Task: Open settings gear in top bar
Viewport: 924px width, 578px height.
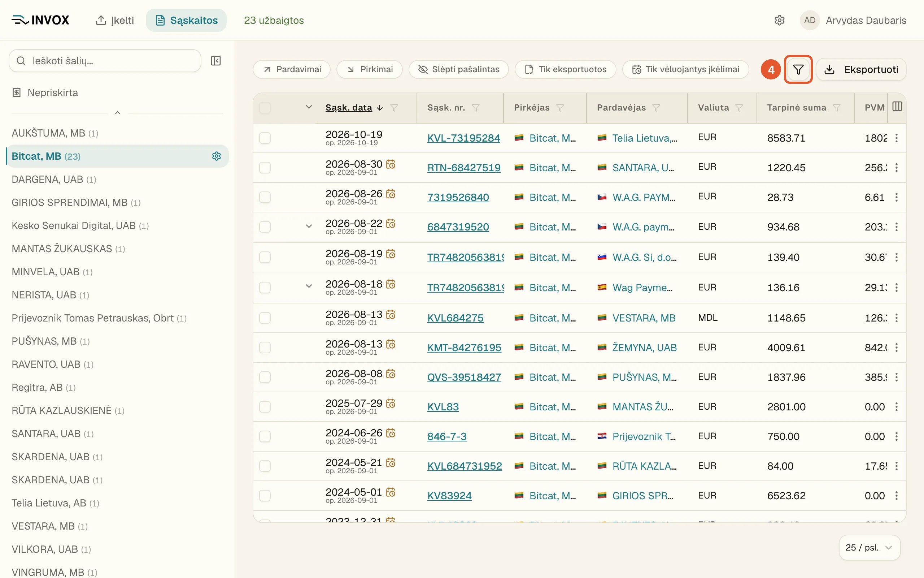Action: pos(779,20)
